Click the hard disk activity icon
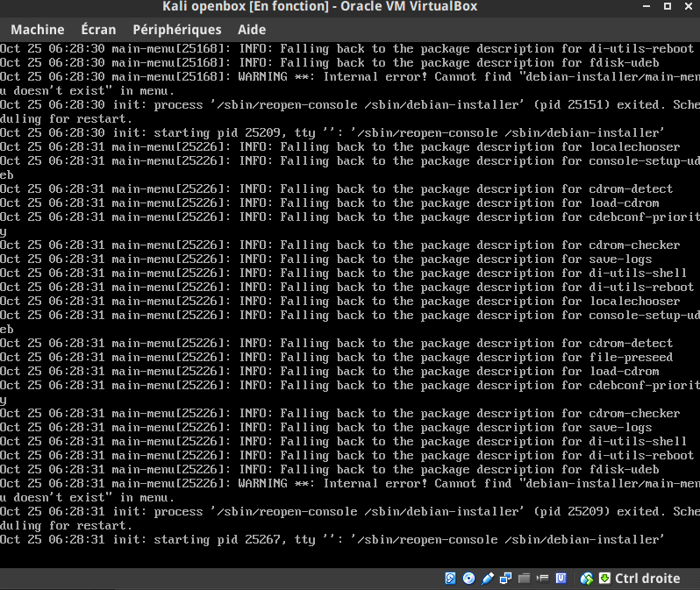 point(451,579)
